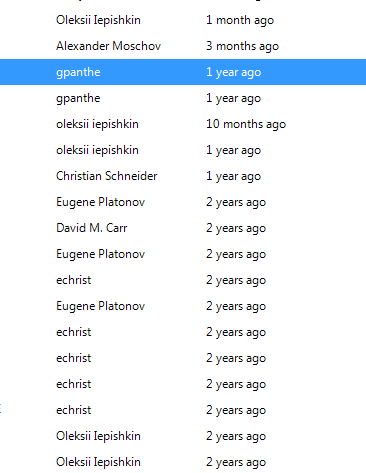Click "2 years ago" beside David M. Carr

click(236, 228)
